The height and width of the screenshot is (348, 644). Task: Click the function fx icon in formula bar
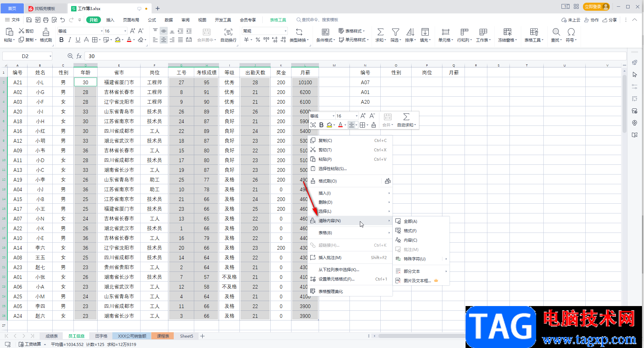pos(79,56)
